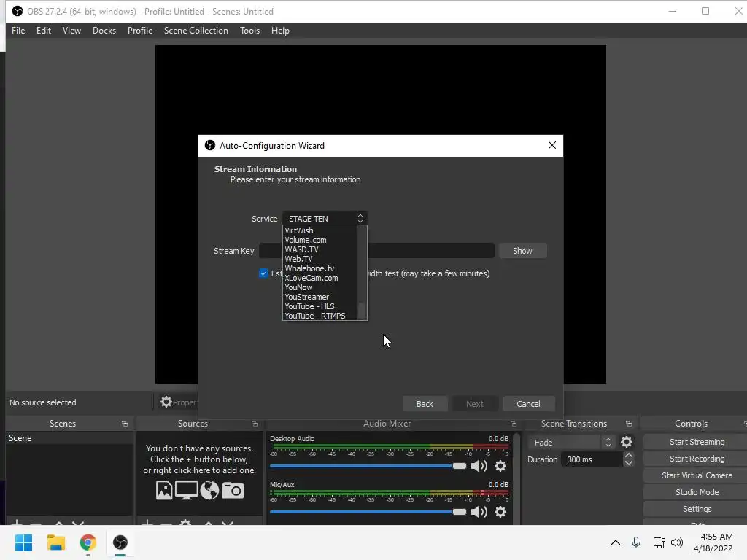Select YouStreamer from service list
This screenshot has height=560, width=747.
tap(320, 297)
